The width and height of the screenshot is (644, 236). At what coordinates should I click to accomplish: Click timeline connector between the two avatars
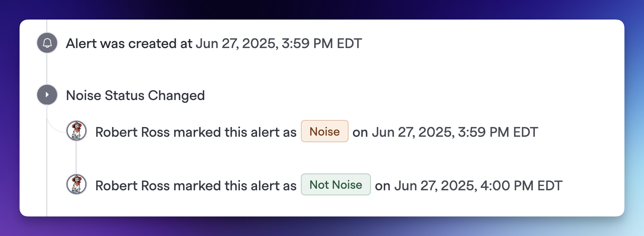(x=76, y=157)
